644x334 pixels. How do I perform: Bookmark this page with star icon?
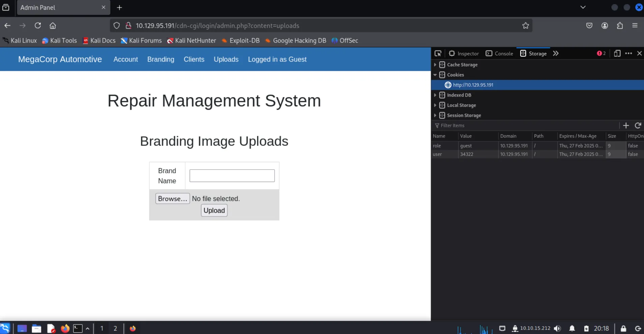[x=526, y=26]
